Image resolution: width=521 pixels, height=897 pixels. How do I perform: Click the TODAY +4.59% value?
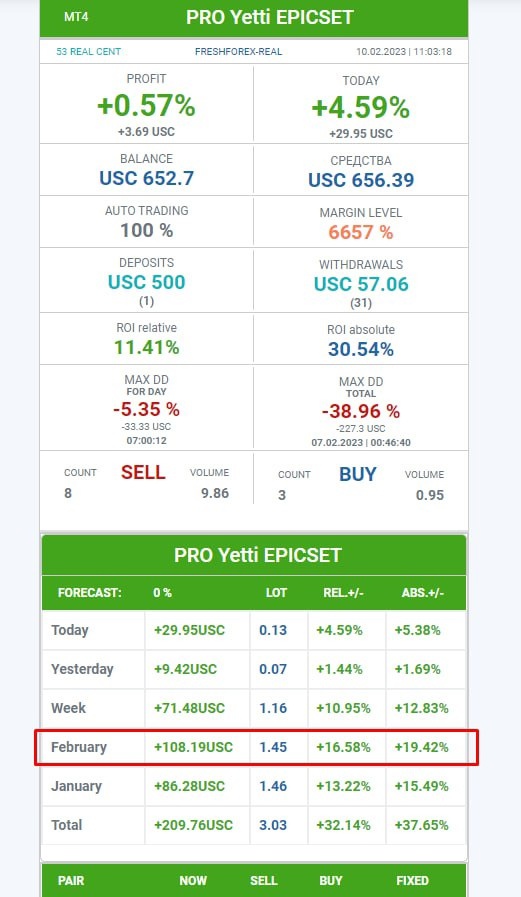point(361,108)
